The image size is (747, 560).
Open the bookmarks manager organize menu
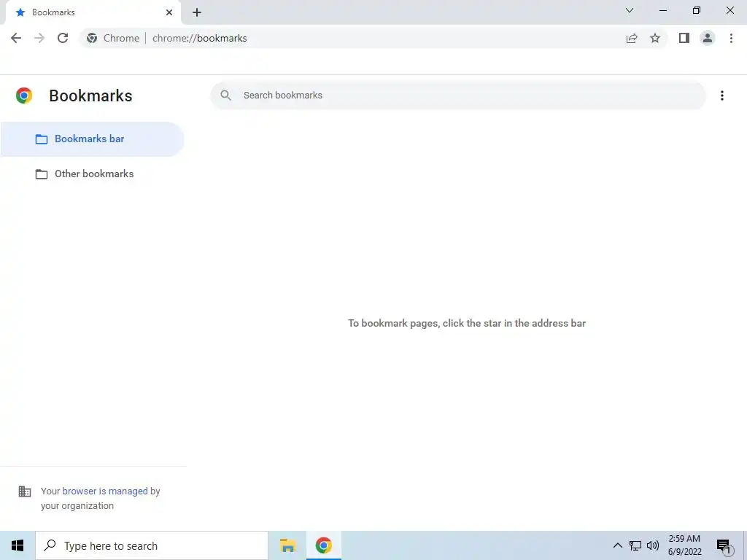tap(722, 96)
